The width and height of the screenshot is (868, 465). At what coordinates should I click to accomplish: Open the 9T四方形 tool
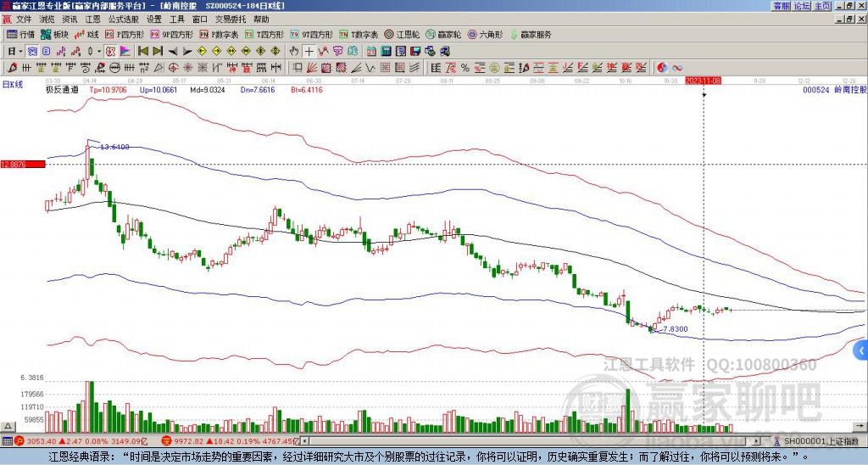[312, 34]
